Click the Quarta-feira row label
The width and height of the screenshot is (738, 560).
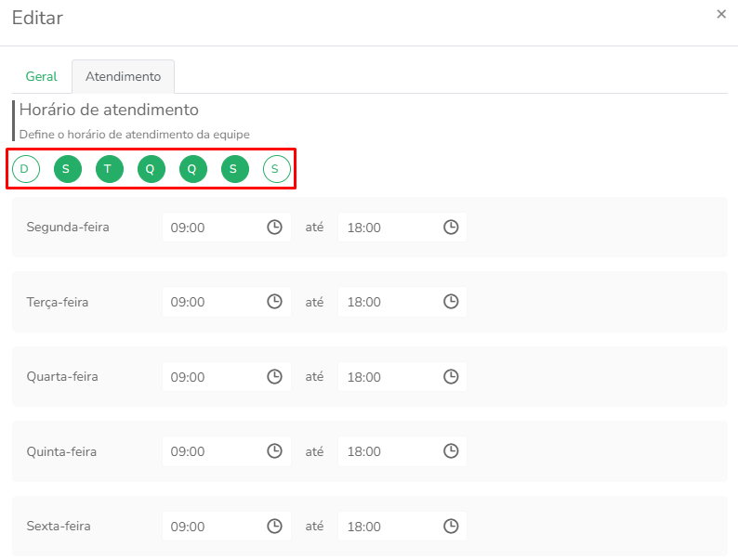(x=62, y=376)
